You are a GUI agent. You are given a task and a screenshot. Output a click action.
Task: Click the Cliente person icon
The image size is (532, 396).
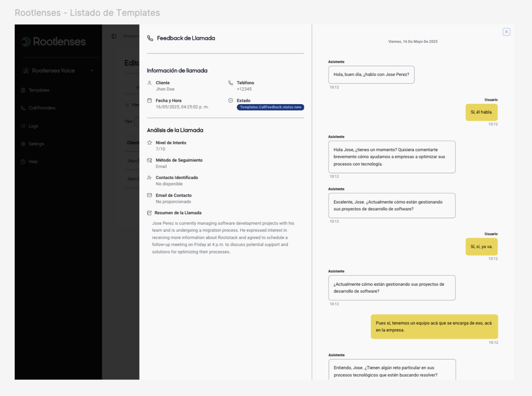[149, 83]
